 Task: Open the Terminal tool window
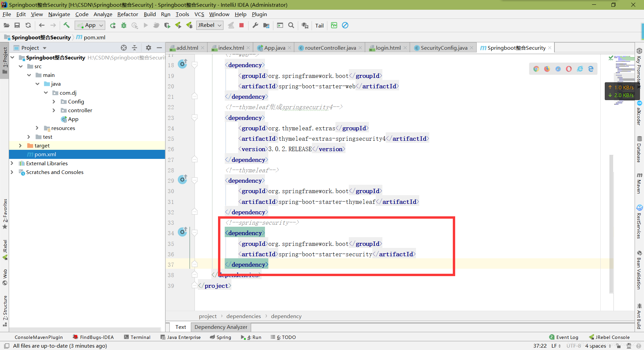click(x=137, y=337)
